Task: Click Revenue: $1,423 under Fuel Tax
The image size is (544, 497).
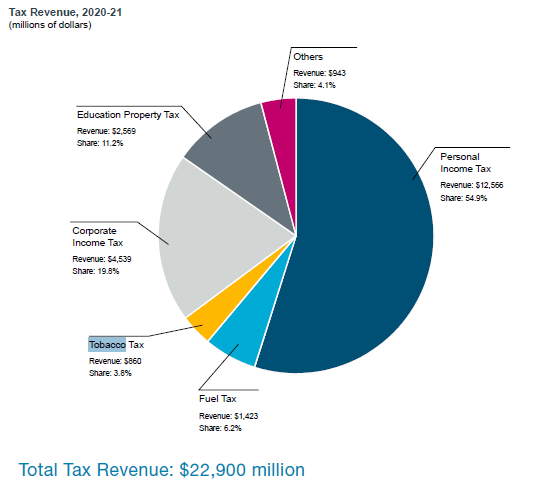Action: click(228, 416)
